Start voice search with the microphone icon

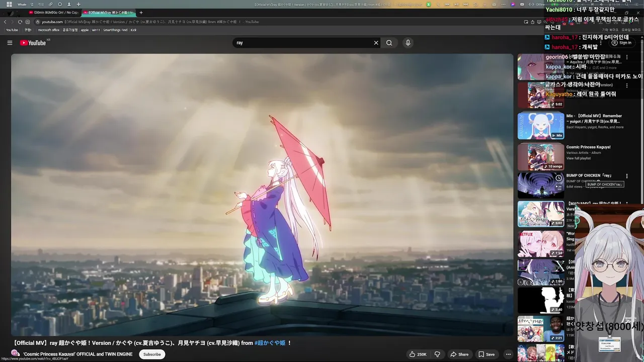[408, 43]
